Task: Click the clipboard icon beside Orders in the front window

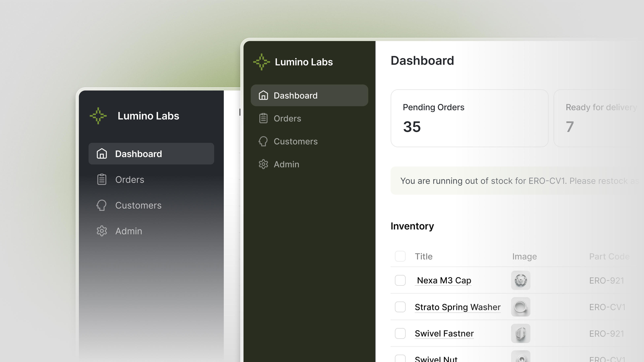Action: tap(263, 118)
